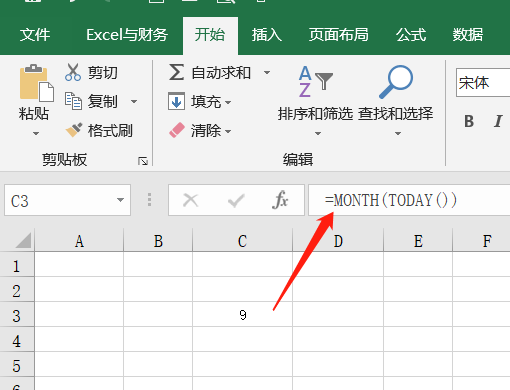Select row 3 header
Screen dimensions: 510x390
click(x=17, y=315)
